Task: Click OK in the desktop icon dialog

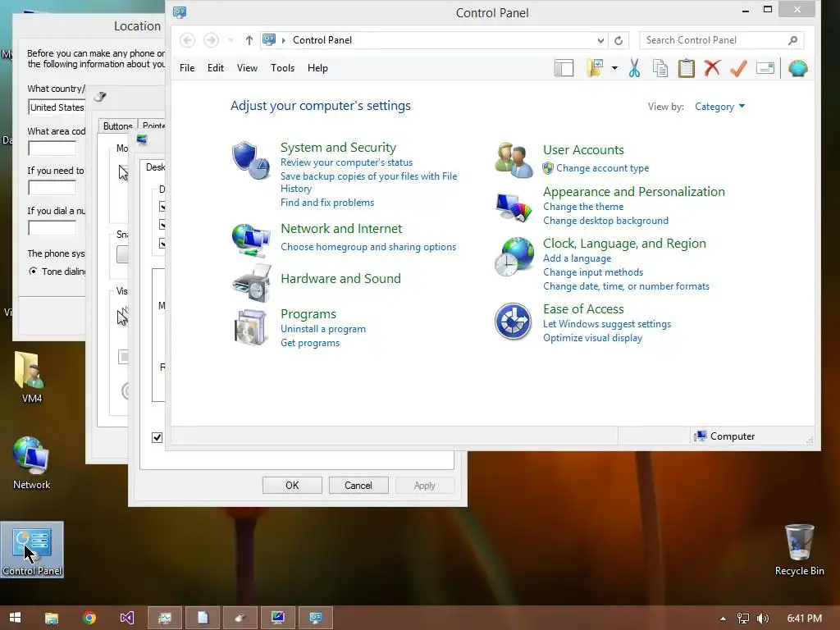Action: coord(292,486)
